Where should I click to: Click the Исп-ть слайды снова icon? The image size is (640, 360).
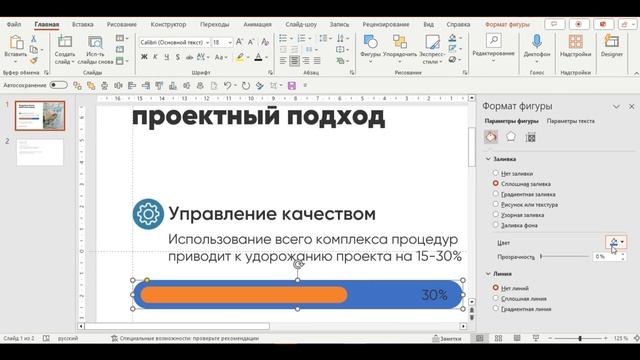pyautogui.click(x=95, y=42)
